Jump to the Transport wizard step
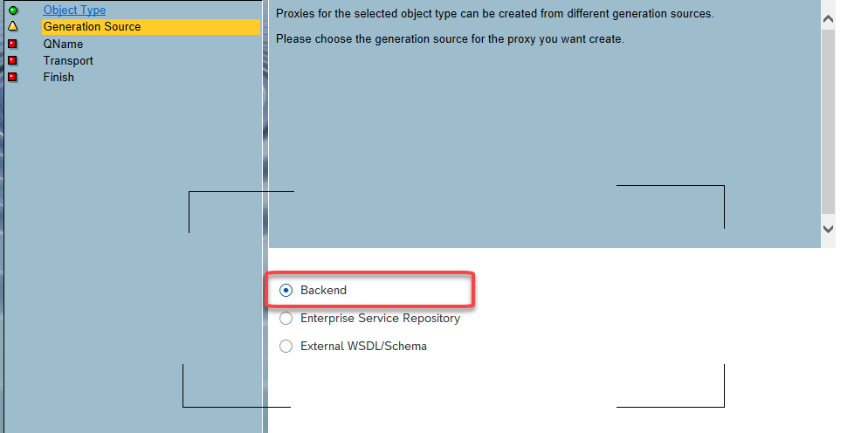The width and height of the screenshot is (868, 433). click(68, 60)
